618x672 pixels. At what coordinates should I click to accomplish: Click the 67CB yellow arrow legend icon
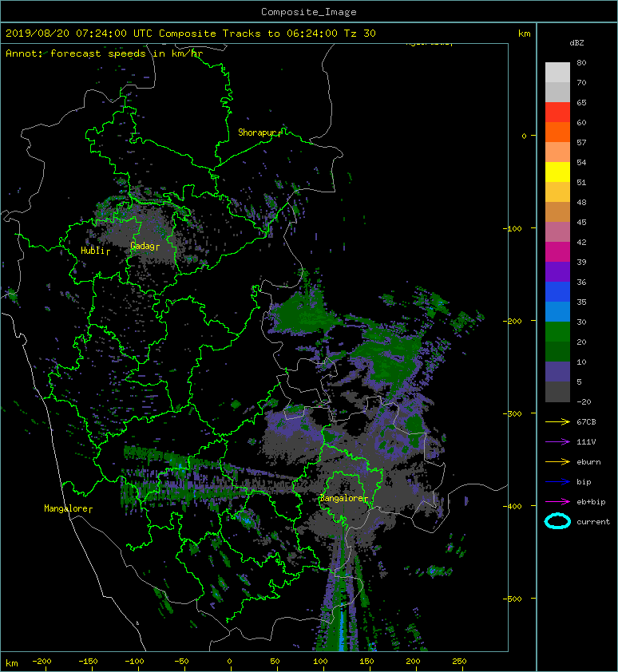(x=557, y=421)
